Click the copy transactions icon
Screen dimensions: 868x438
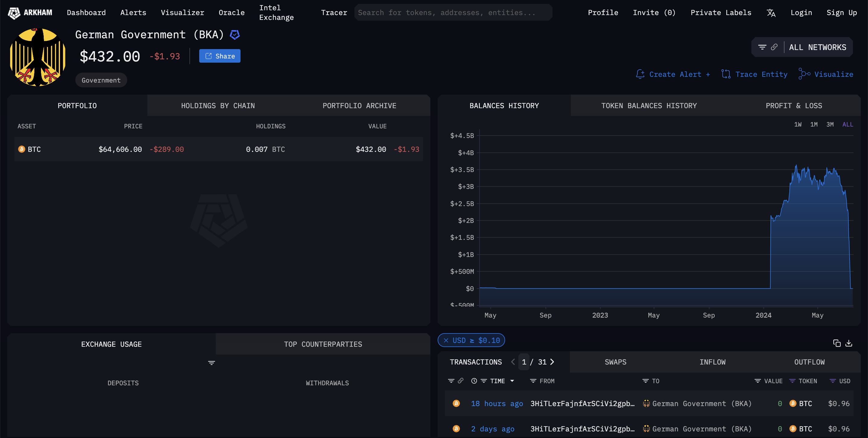(x=837, y=343)
